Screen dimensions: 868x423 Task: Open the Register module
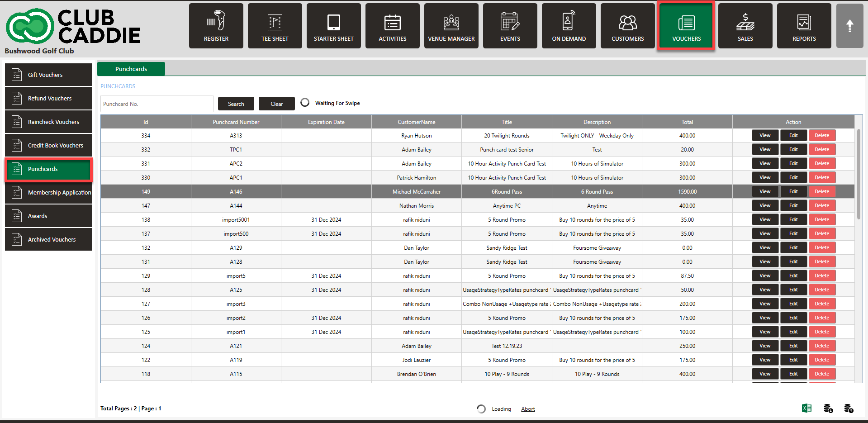point(216,26)
